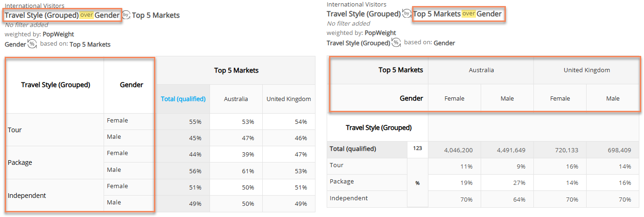This screenshot has height=217, width=644.
Task: Select the % indicator cell beside Package row
Action: click(418, 183)
